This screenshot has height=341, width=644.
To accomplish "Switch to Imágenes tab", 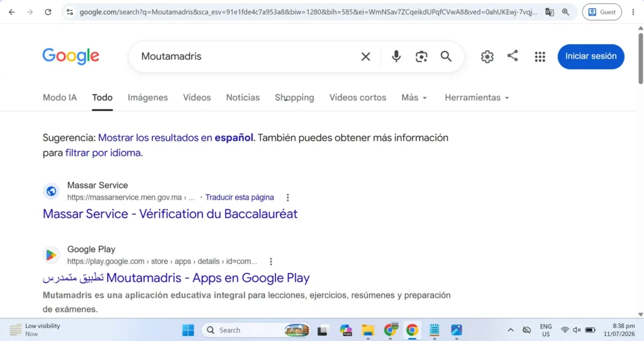I will (x=147, y=98).
